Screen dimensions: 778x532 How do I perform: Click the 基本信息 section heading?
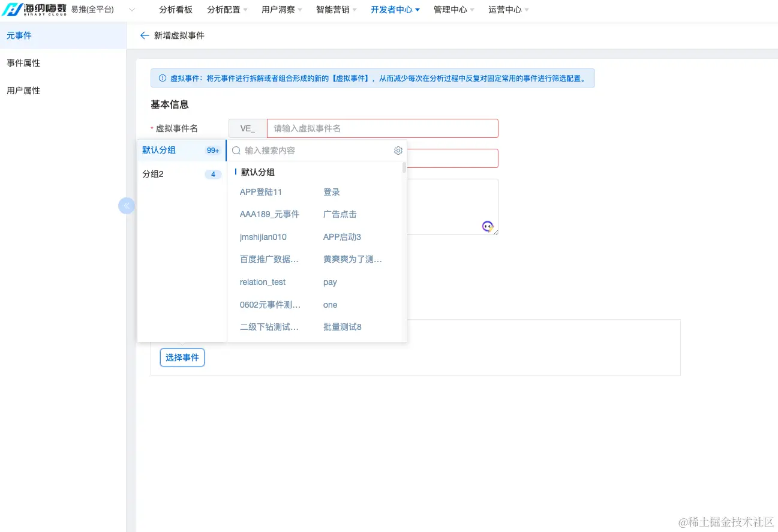point(170,104)
